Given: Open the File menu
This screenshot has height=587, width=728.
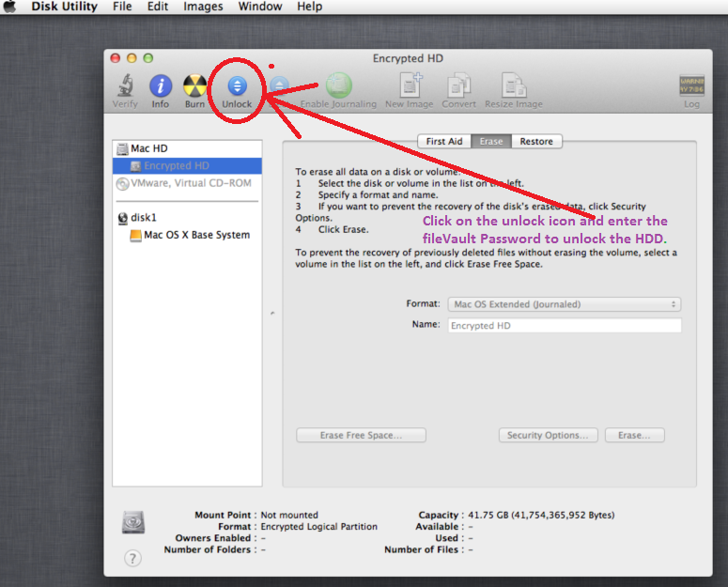Looking at the screenshot, I should 122,7.
